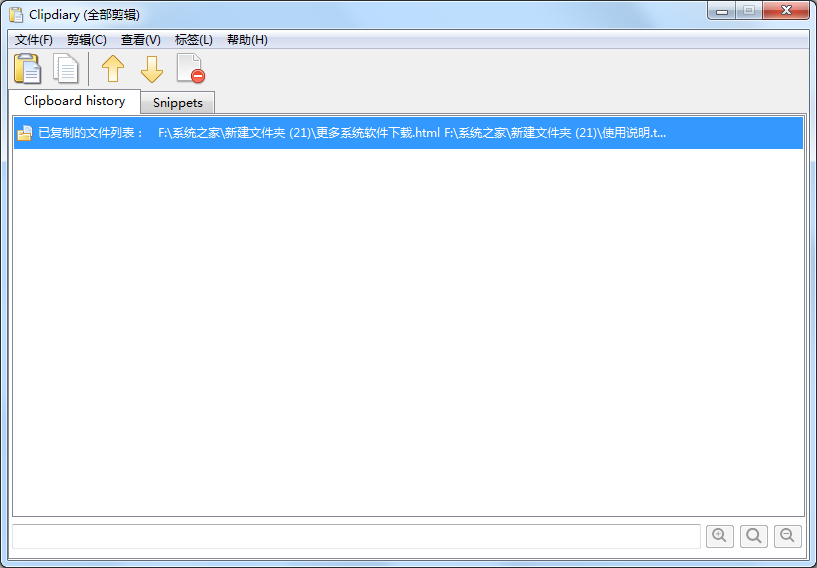Switch to the Snippets tab

pos(178,103)
